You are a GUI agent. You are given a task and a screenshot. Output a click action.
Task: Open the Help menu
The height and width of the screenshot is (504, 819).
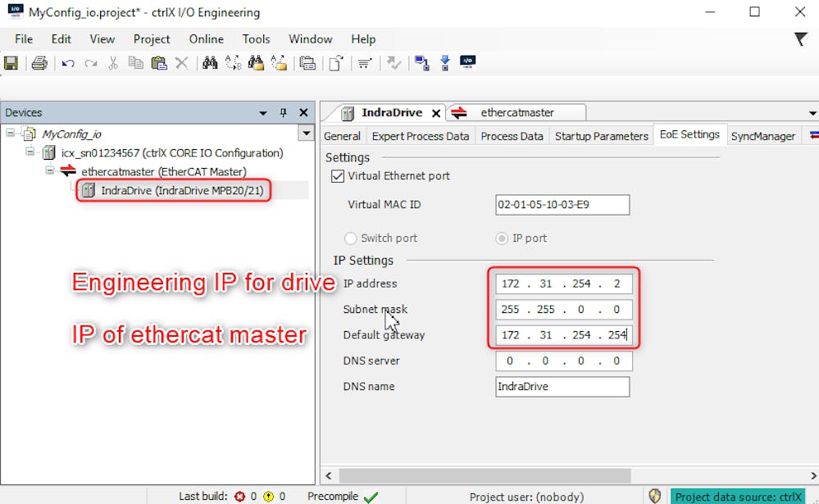pos(363,39)
